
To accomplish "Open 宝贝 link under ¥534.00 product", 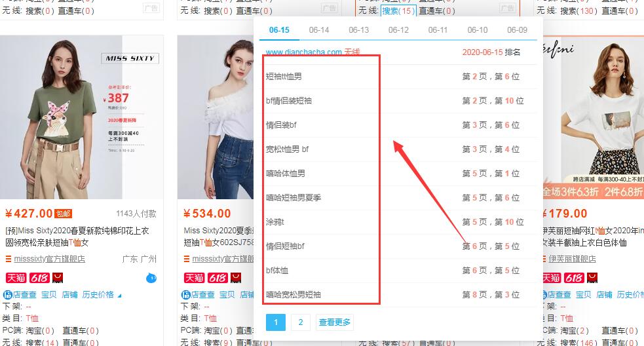I will [x=227, y=295].
